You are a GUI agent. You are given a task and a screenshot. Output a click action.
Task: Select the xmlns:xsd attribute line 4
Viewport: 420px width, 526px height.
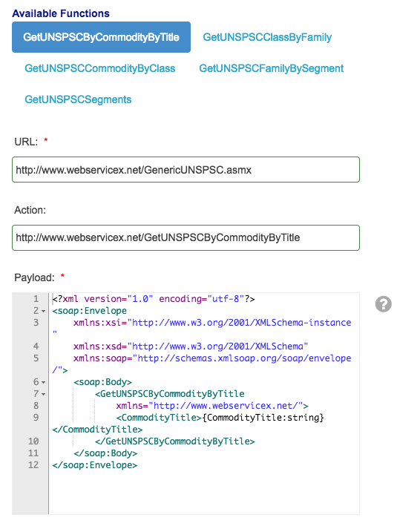191,346
